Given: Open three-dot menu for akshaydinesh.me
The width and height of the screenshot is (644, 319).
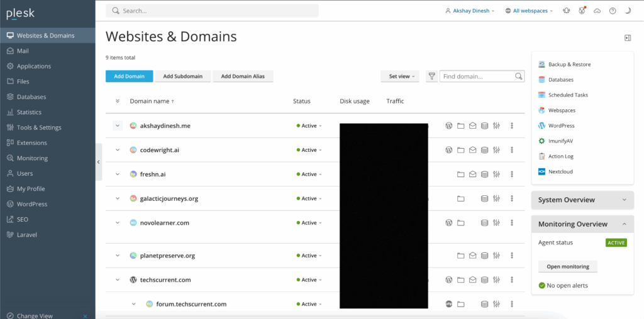Looking at the screenshot, I should pos(512,126).
